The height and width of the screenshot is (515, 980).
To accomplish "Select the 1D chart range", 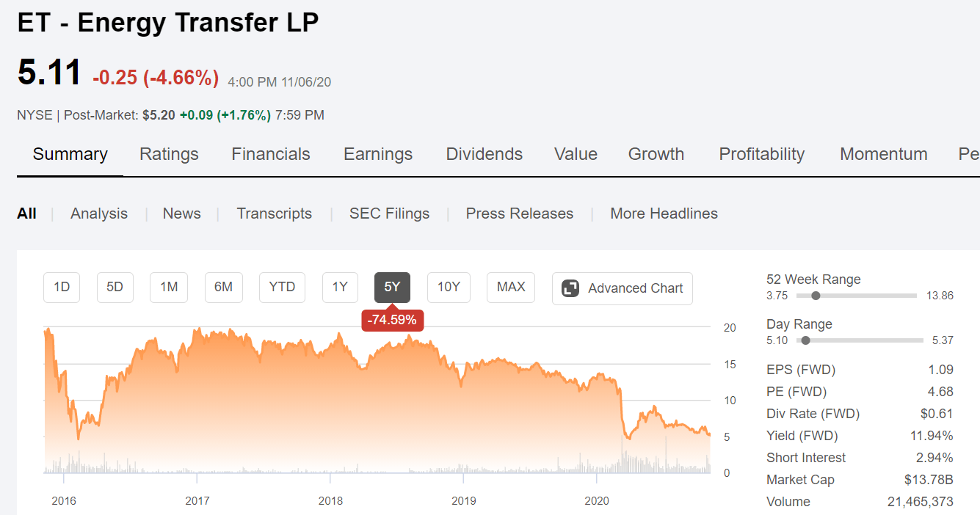I will pos(62,288).
